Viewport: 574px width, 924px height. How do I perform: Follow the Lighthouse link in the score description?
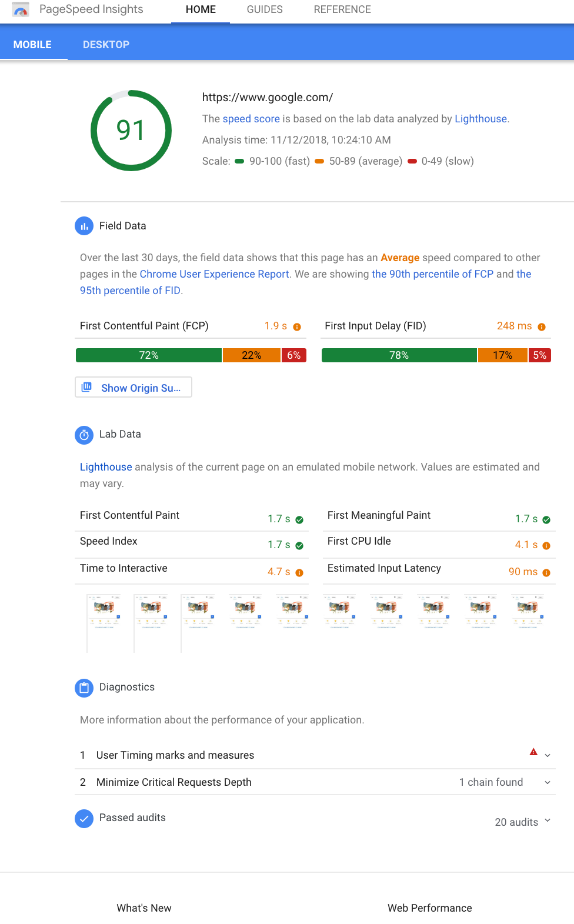pyautogui.click(x=480, y=119)
